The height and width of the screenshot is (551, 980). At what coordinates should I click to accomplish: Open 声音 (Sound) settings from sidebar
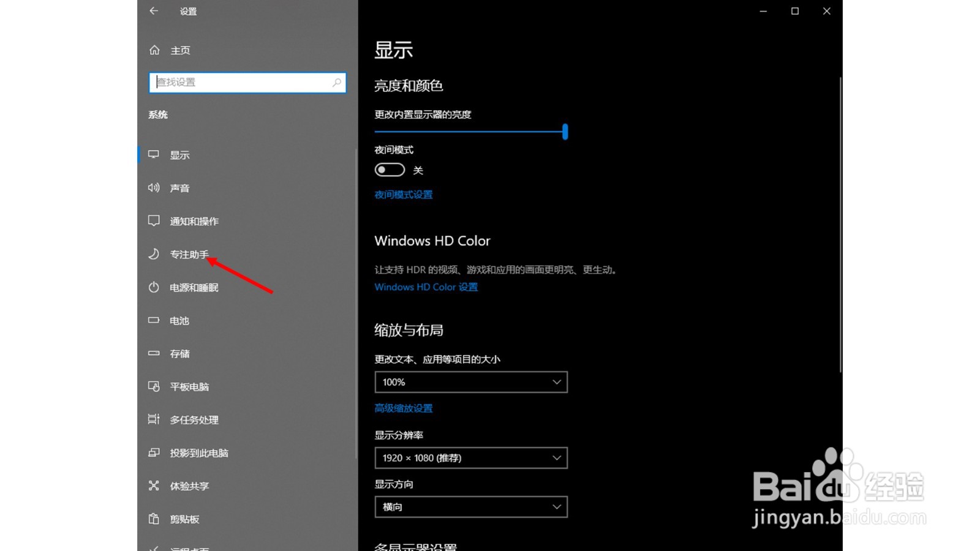[x=179, y=188]
